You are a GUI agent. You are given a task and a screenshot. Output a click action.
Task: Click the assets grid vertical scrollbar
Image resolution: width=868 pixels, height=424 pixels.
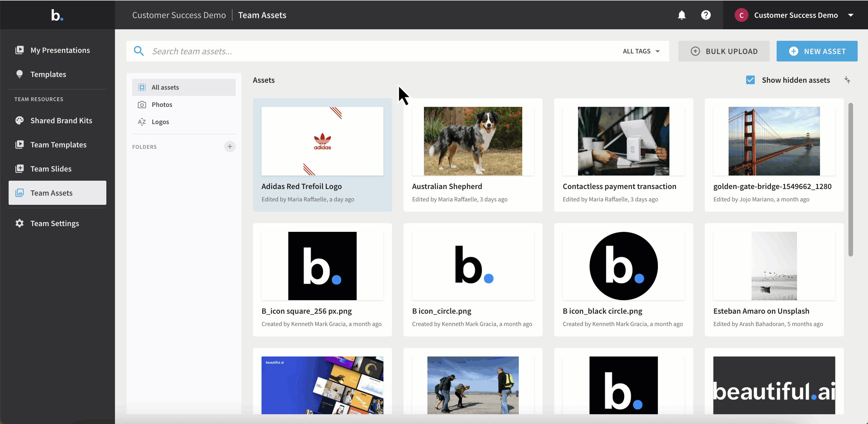point(850,180)
